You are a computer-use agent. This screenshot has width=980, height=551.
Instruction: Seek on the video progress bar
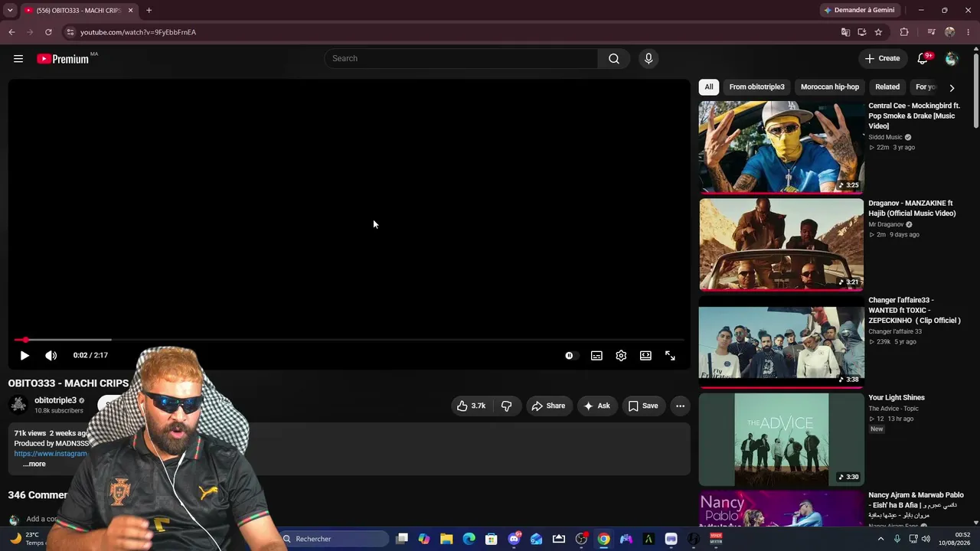pos(349,340)
